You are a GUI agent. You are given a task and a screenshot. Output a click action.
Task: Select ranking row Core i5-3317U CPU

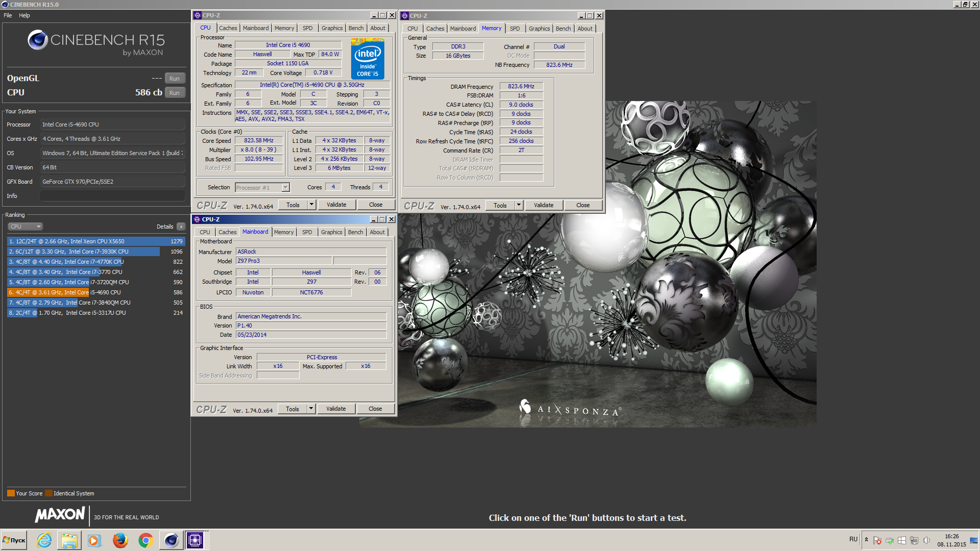click(96, 313)
